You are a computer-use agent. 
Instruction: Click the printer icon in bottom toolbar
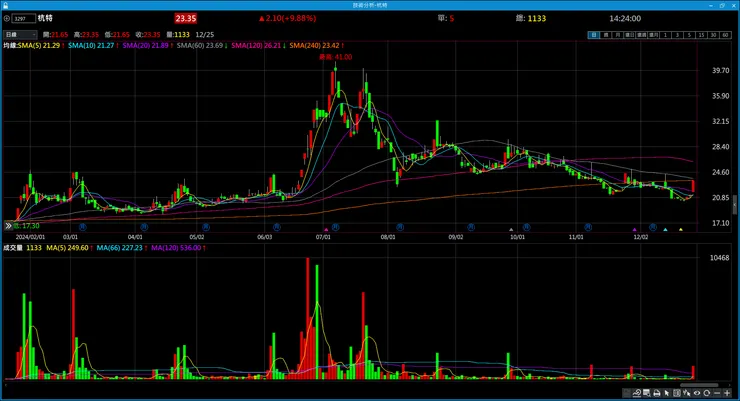pos(656,393)
